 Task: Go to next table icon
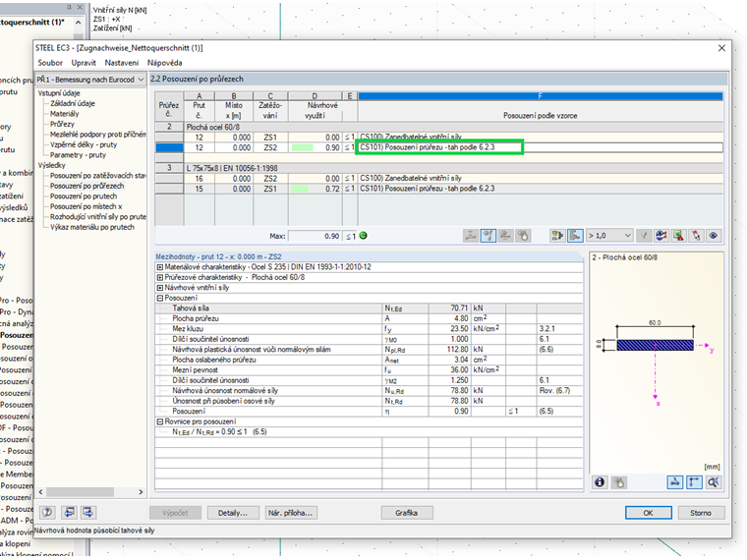point(88,513)
